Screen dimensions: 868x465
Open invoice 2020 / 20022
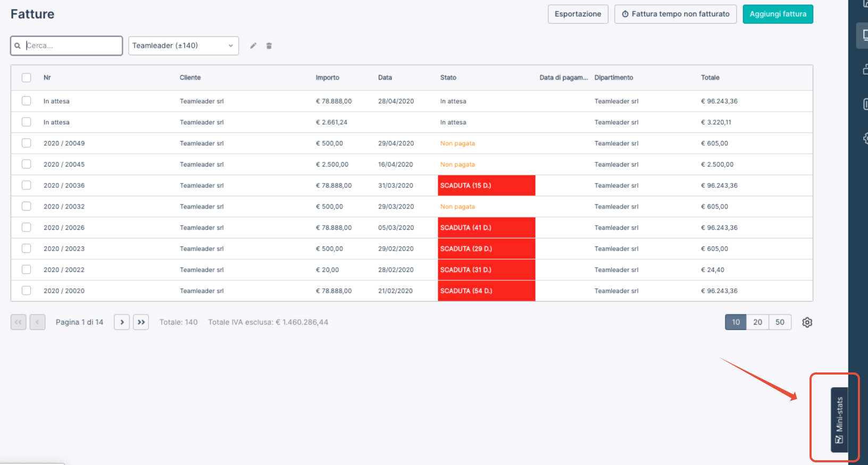click(x=64, y=270)
